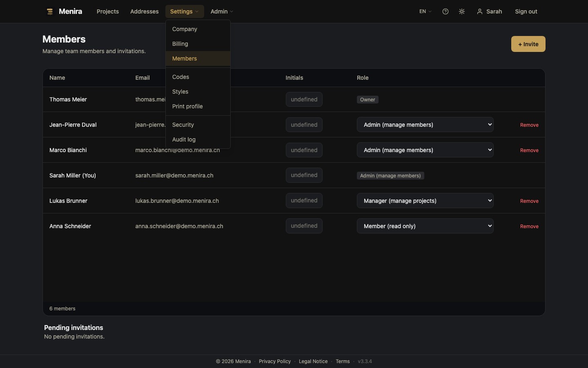The height and width of the screenshot is (368, 588).
Task: Click the Name column header
Action: pos(57,78)
